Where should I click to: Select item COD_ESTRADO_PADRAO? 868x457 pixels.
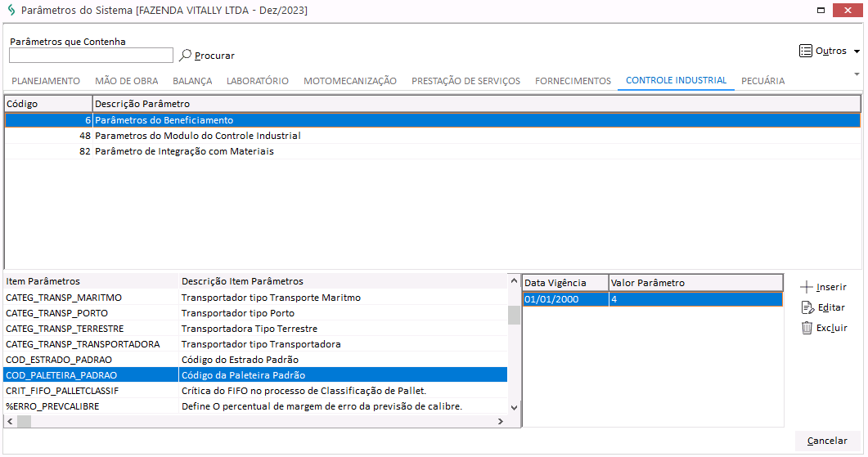[x=91, y=360]
